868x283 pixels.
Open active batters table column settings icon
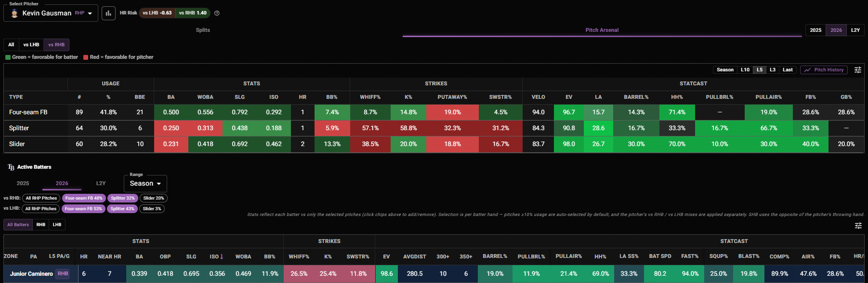(858, 226)
